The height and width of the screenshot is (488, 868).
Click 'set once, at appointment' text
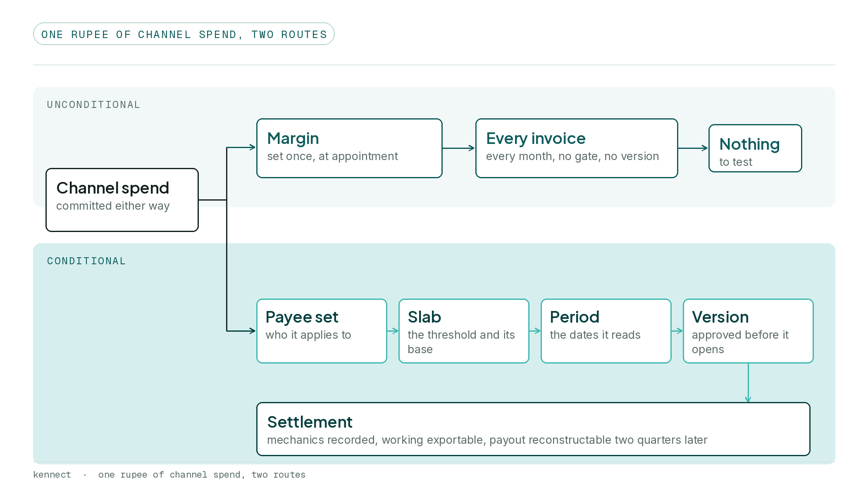(x=332, y=156)
